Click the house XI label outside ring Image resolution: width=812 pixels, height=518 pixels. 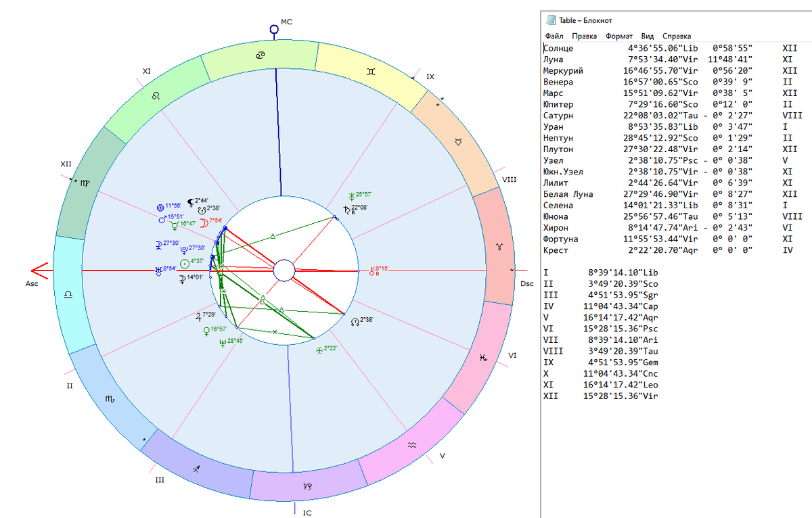click(x=146, y=70)
